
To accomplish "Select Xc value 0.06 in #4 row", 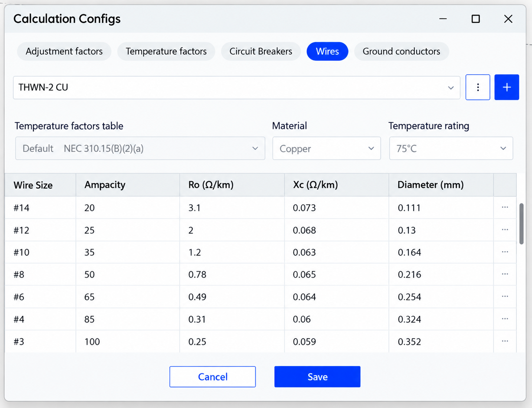I will pyautogui.click(x=337, y=319).
